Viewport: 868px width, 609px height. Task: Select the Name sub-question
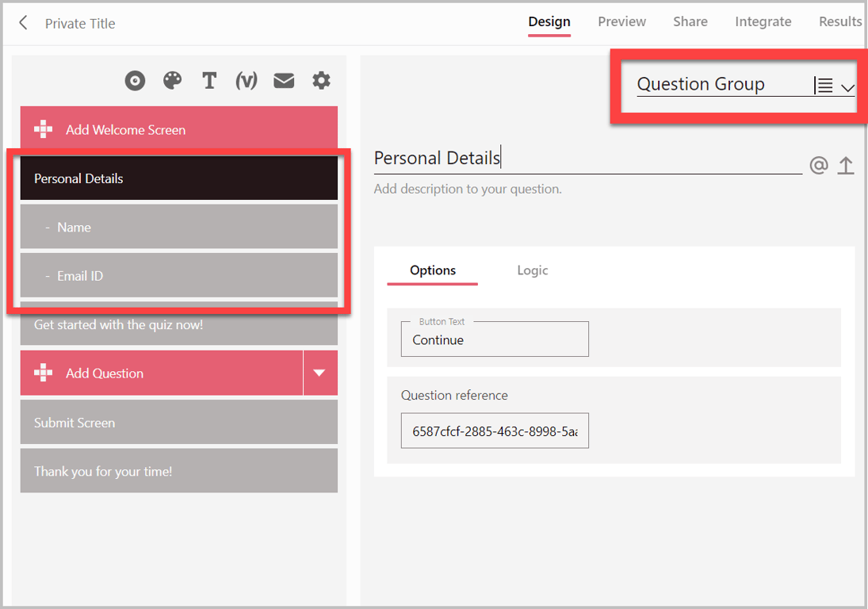tap(179, 227)
